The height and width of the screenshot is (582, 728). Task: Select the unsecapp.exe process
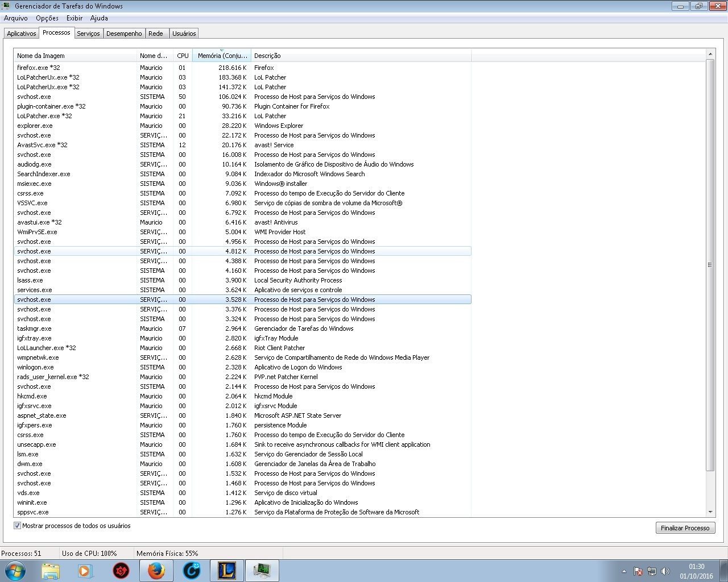point(243,444)
